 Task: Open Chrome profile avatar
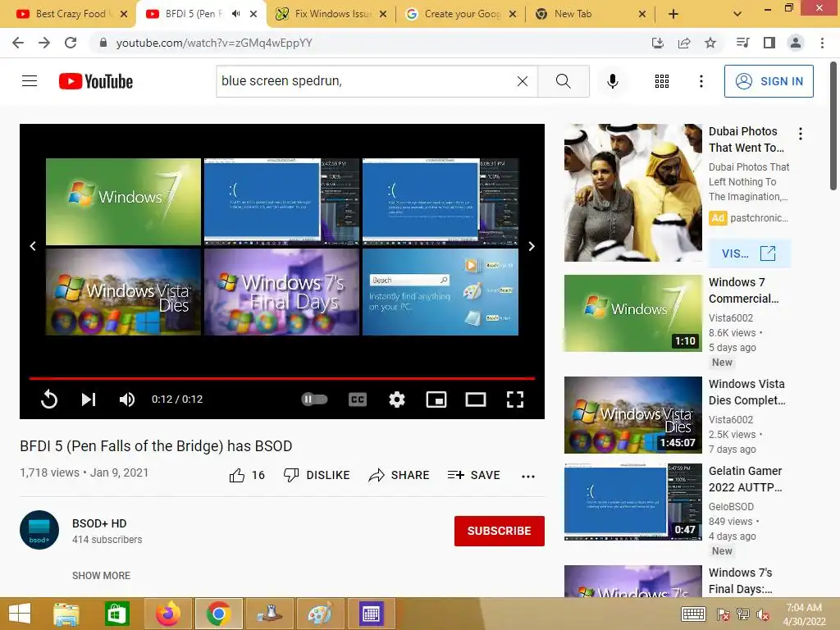pos(796,43)
